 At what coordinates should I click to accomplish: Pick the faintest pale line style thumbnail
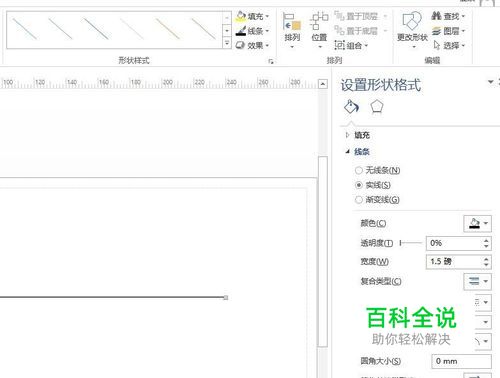coord(132,29)
